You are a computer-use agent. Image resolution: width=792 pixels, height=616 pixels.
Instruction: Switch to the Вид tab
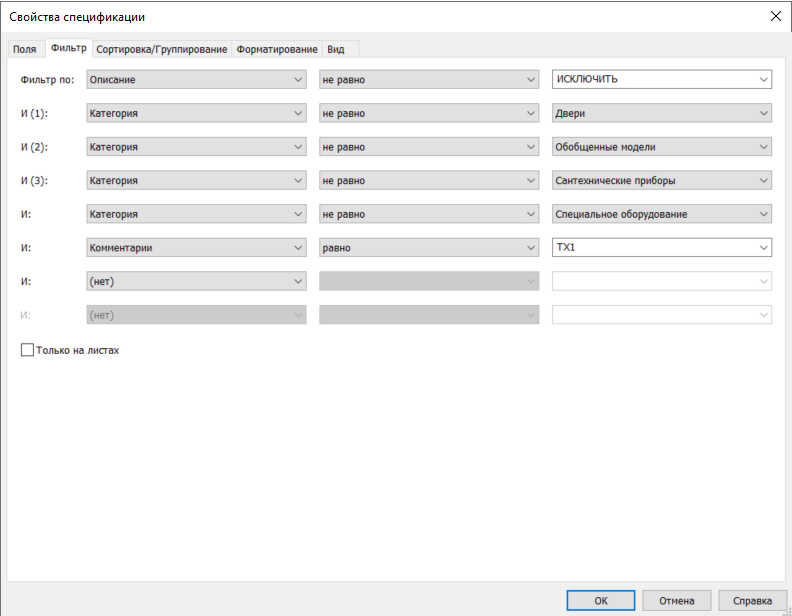click(x=336, y=49)
